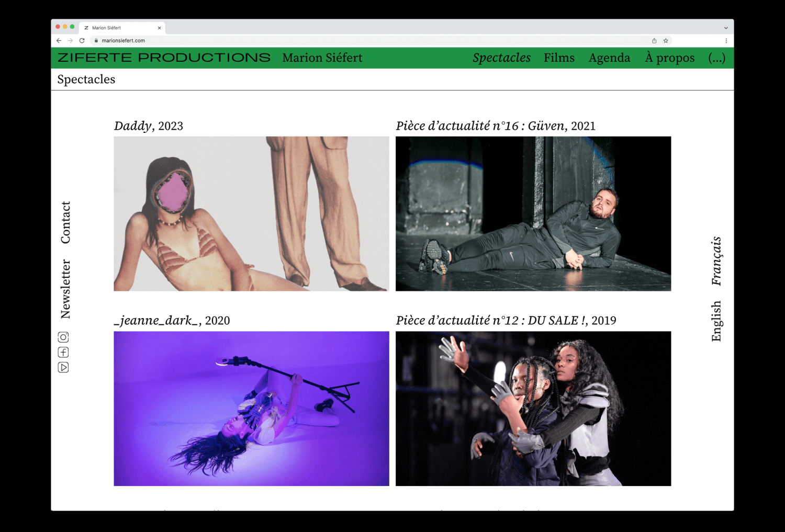Close the Marion Siéfert browser tab
The height and width of the screenshot is (532, 785).
pos(159,28)
